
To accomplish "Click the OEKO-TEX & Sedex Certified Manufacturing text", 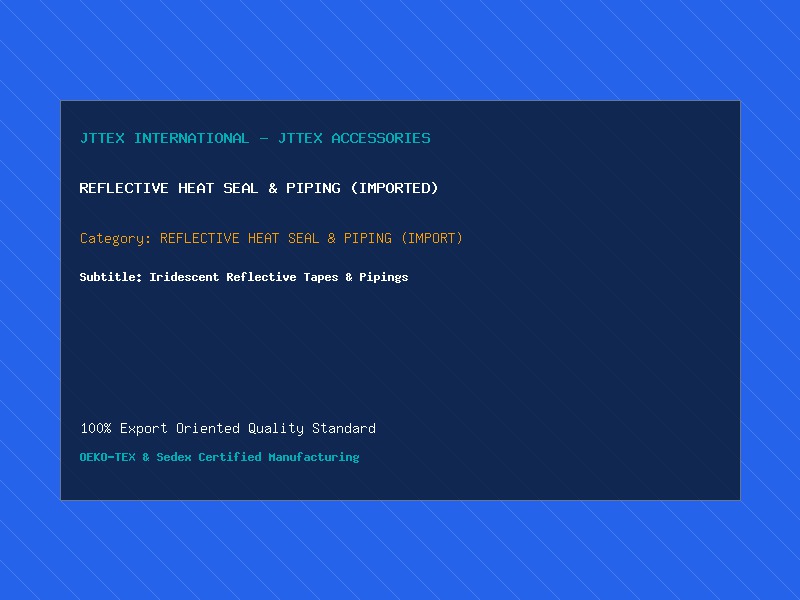I will tap(219, 457).
